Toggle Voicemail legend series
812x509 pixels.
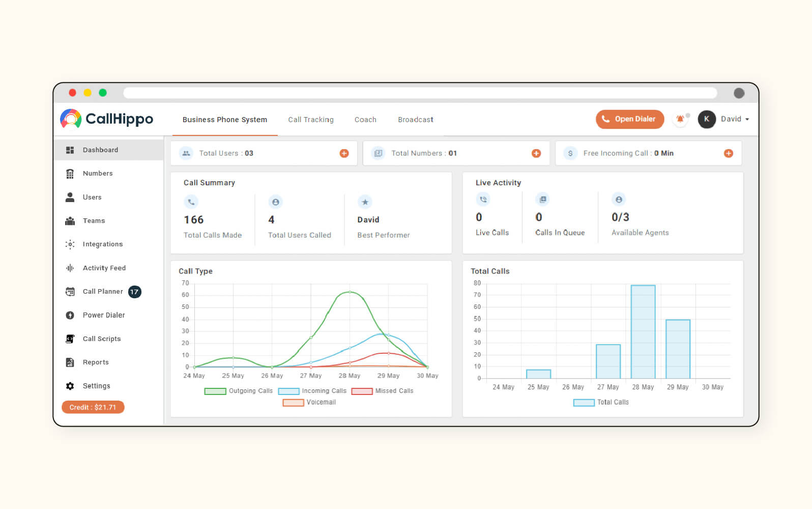coord(309,402)
